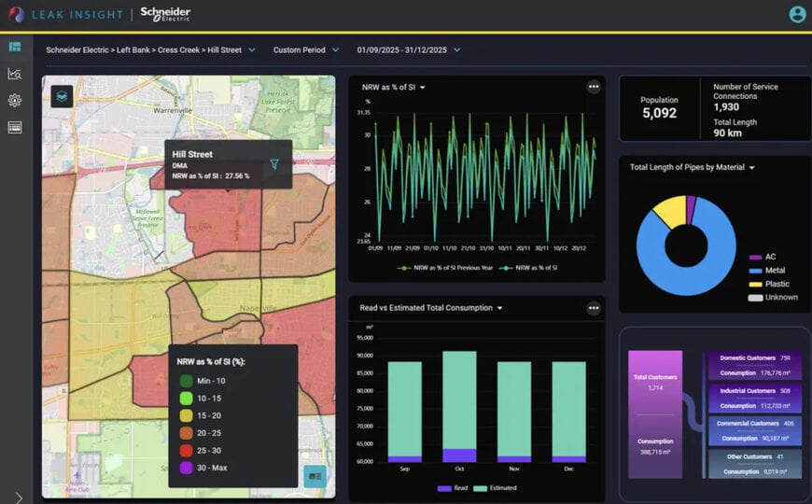Open the chart analysis sidebar icon

(15, 74)
